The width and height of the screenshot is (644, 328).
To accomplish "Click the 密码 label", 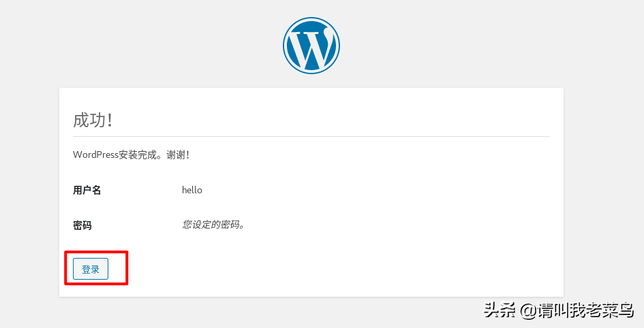I will (82, 225).
